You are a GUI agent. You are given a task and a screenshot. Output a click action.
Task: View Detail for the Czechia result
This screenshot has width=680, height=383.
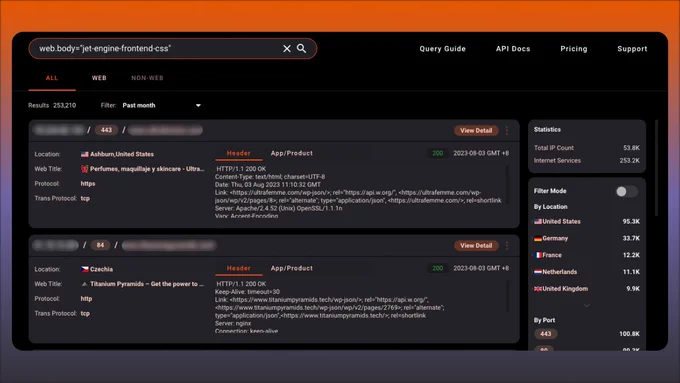click(x=476, y=246)
